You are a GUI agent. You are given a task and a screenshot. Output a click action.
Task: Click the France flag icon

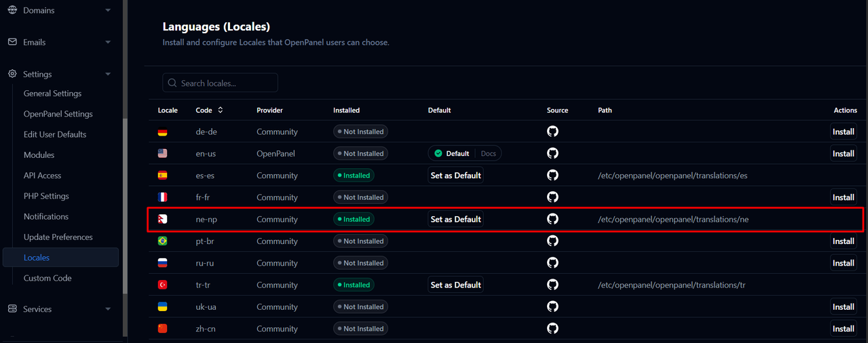[162, 197]
